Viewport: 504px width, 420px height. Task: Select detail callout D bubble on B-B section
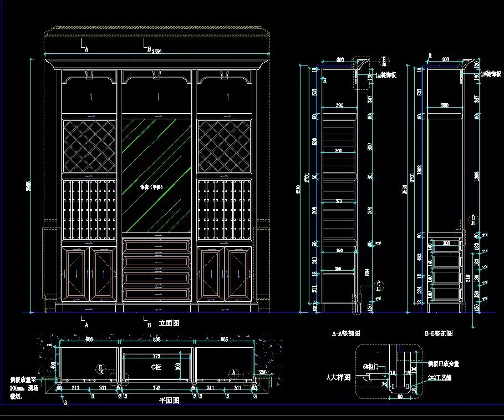click(473, 220)
